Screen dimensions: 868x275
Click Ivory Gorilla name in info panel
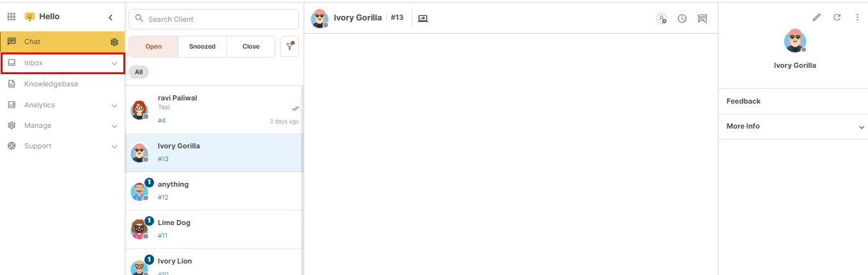(x=794, y=65)
